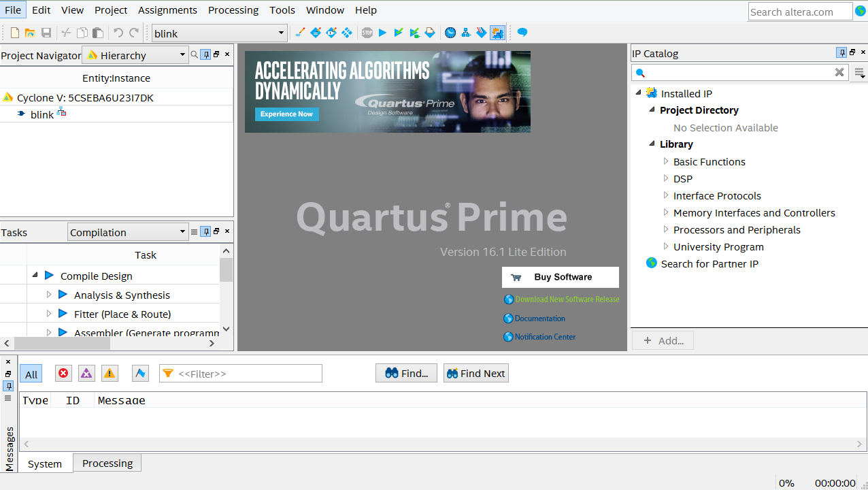Image resolution: width=868 pixels, height=490 pixels.
Task: Open the IP Catalog options menu icon
Action: click(x=860, y=73)
